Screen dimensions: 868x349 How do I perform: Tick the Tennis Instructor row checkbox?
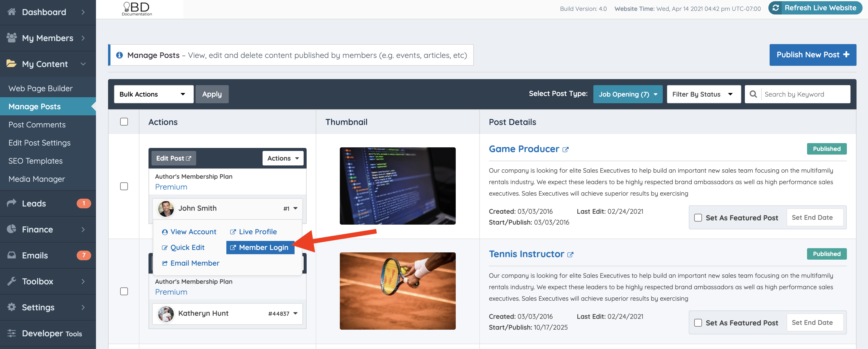pos(124,291)
